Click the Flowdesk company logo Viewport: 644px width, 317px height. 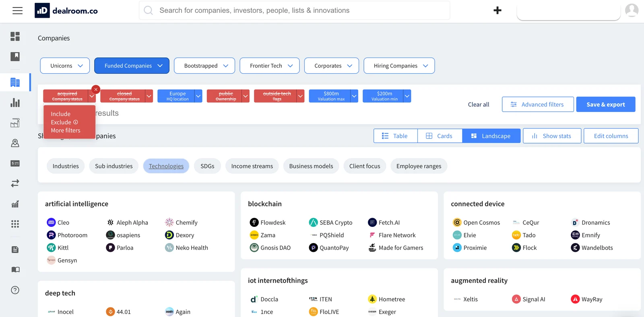[254, 222]
